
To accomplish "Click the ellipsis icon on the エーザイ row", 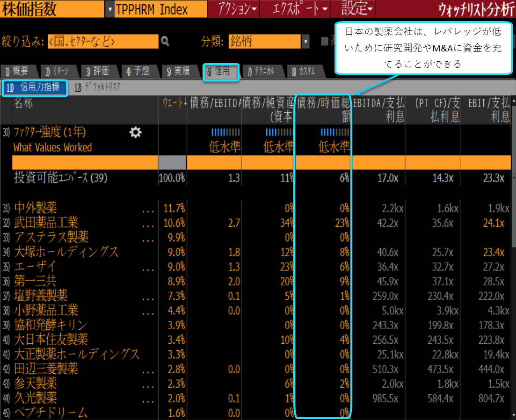I will click(148, 270).
